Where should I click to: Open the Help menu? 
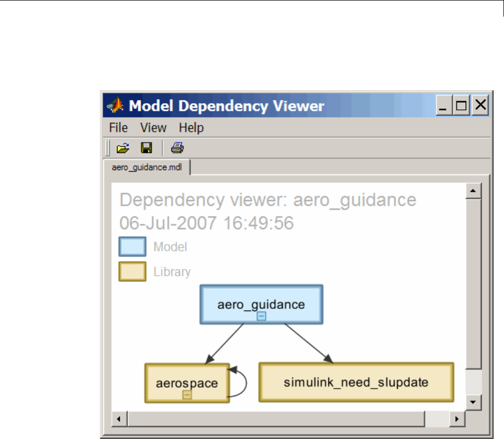(191, 128)
